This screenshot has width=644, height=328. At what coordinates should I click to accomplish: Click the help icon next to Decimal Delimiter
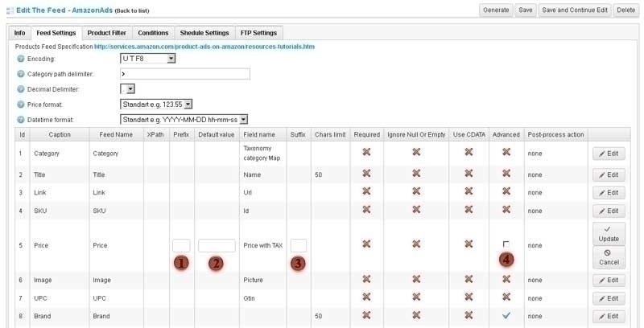point(21,89)
